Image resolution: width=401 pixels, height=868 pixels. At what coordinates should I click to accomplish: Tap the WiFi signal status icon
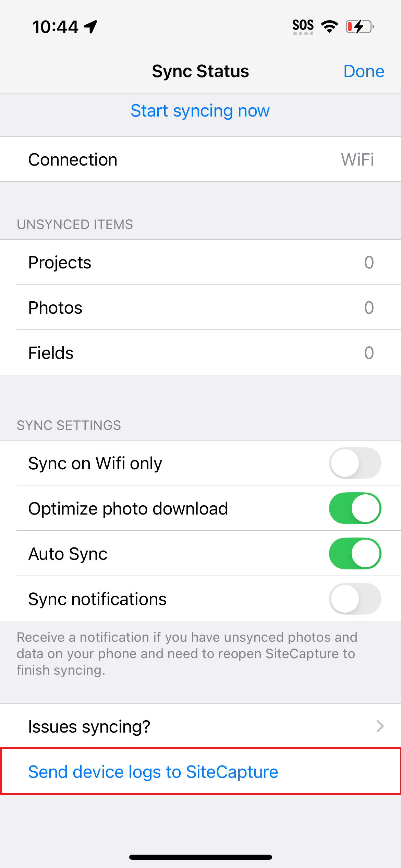[x=329, y=27]
